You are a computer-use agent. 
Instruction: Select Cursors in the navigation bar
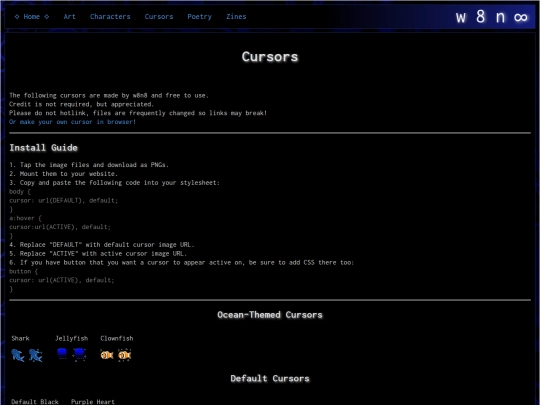pos(159,17)
